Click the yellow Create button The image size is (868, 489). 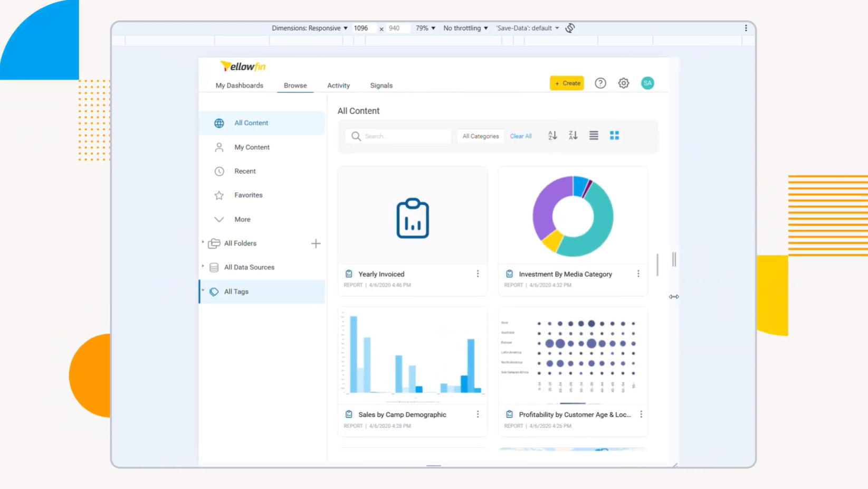[x=567, y=83]
